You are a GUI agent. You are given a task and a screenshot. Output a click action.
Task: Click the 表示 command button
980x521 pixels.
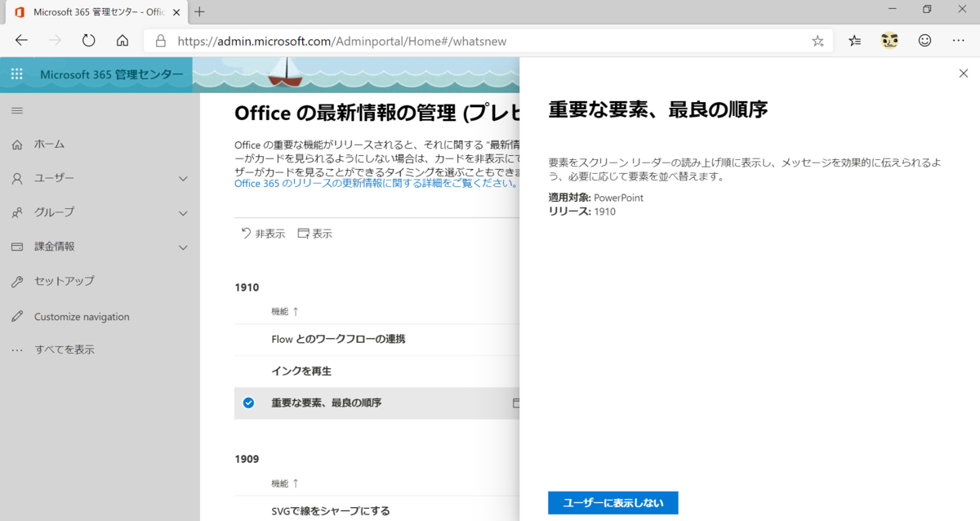[x=315, y=234]
